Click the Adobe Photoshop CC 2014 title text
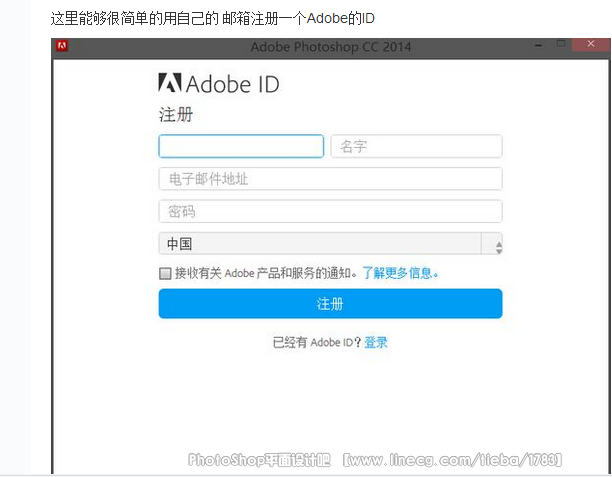The image size is (612, 477). click(331, 47)
